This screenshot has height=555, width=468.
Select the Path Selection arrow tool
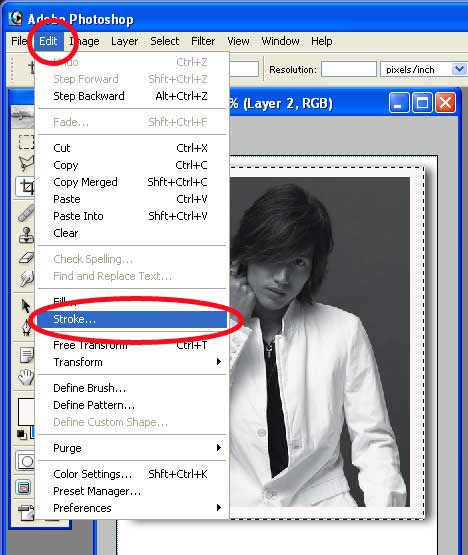(25, 306)
